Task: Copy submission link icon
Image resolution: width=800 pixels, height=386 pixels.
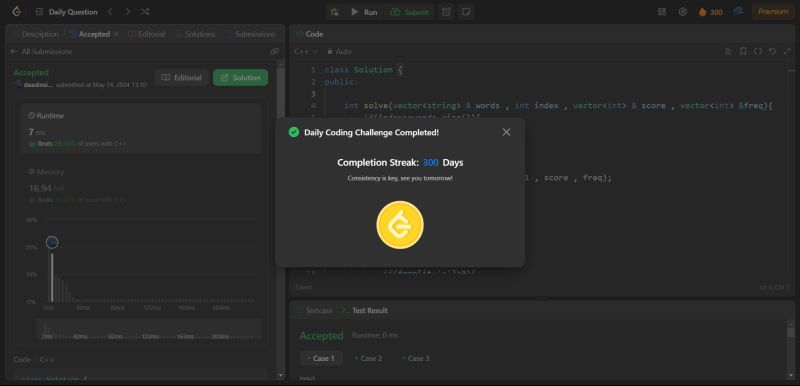Action: 274,52
